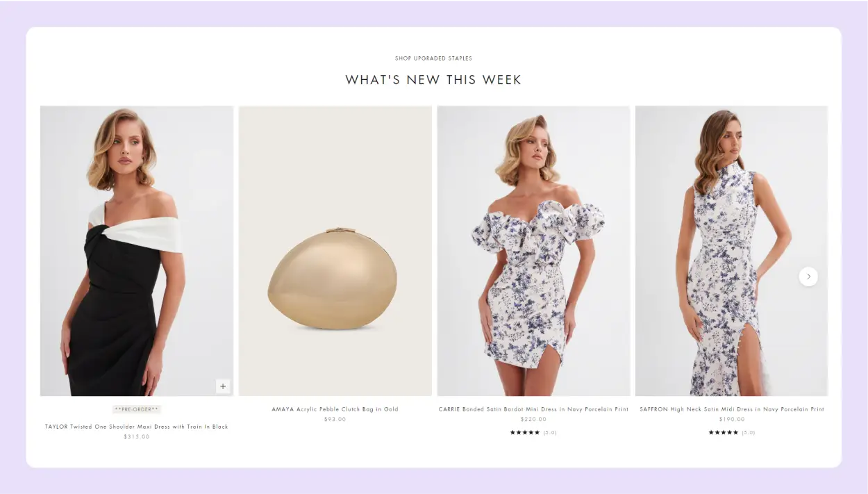Click the WHAT'S NEW THIS WEEK heading
Image resolution: width=868 pixels, height=494 pixels.
click(433, 80)
